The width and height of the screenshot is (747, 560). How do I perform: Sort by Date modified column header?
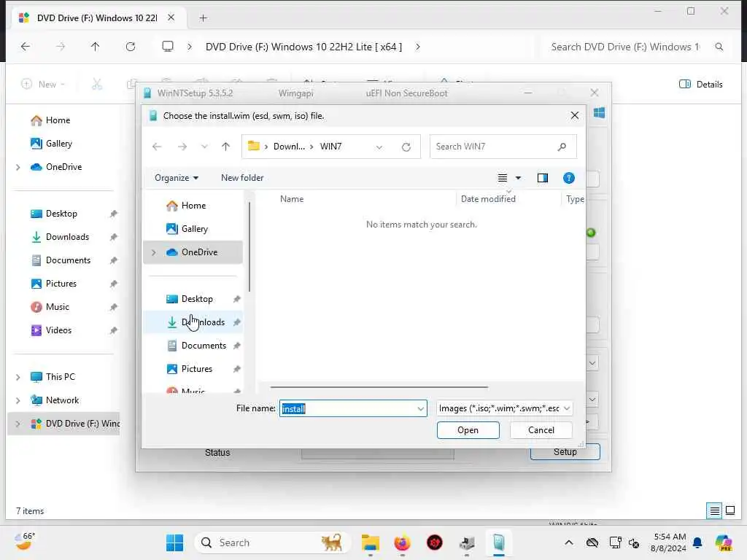pos(488,199)
